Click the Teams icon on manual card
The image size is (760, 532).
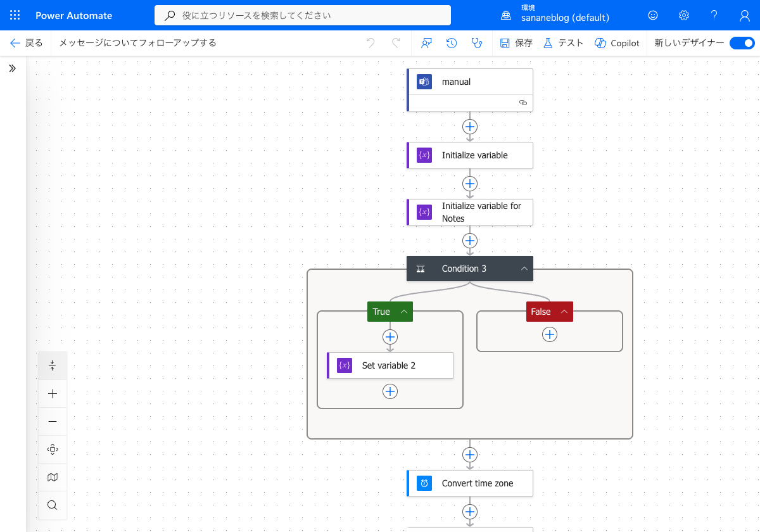pyautogui.click(x=424, y=82)
